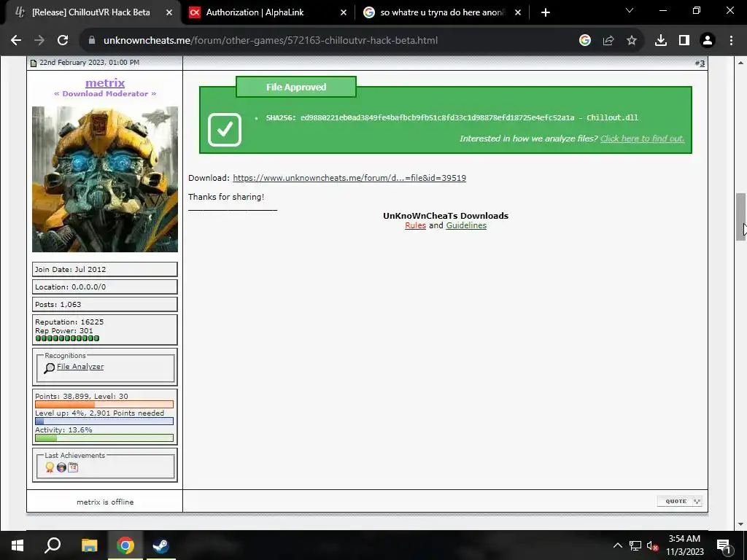This screenshot has width=747, height=560.
Task: Go back using the browser back arrow
Action: pyautogui.click(x=16, y=41)
